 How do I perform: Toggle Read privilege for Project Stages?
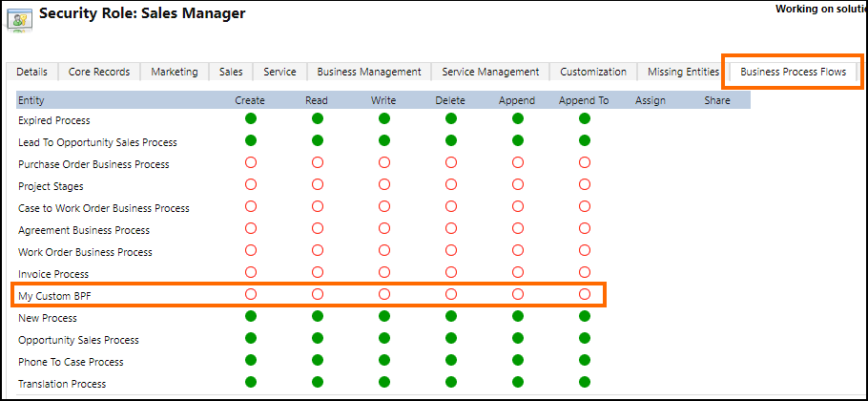coord(318,184)
